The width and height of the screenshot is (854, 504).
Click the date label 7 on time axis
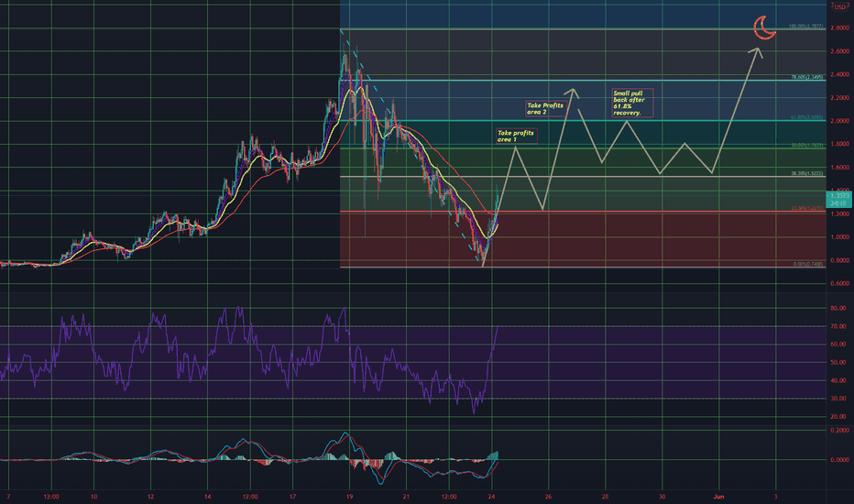9,497
